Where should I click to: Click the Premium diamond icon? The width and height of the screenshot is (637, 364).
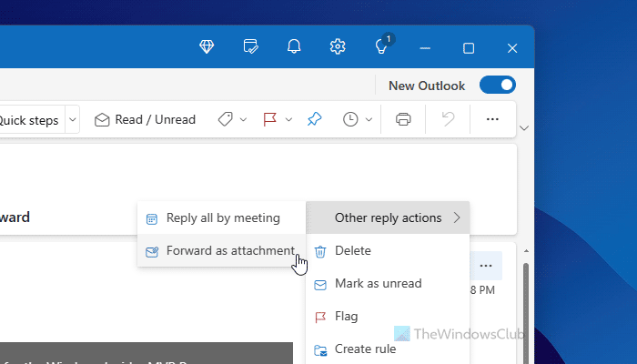click(x=207, y=46)
